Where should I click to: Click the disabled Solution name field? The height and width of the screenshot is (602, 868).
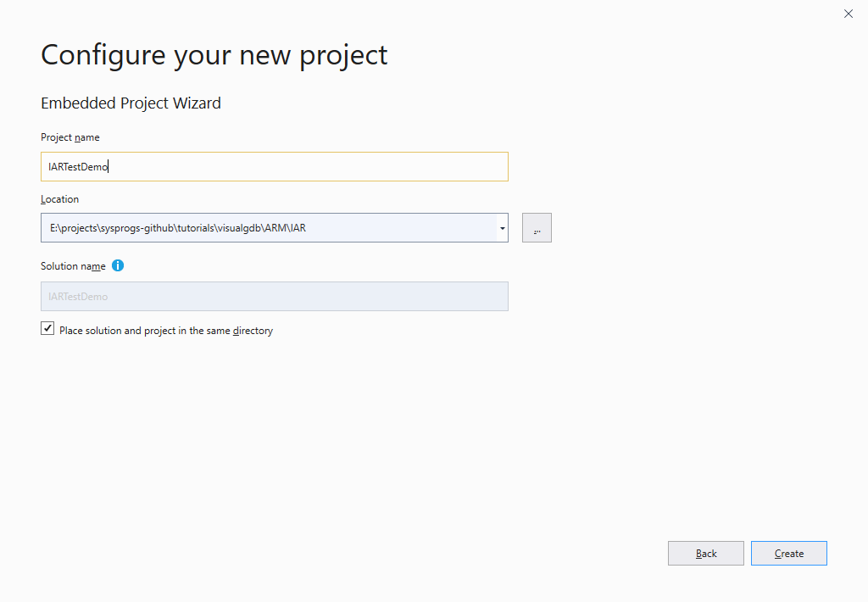coord(274,296)
